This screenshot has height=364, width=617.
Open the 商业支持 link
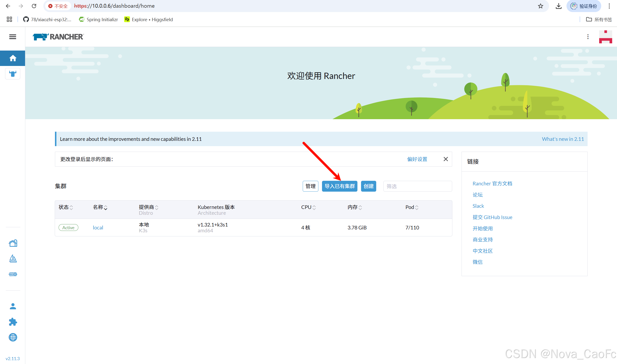pos(483,240)
